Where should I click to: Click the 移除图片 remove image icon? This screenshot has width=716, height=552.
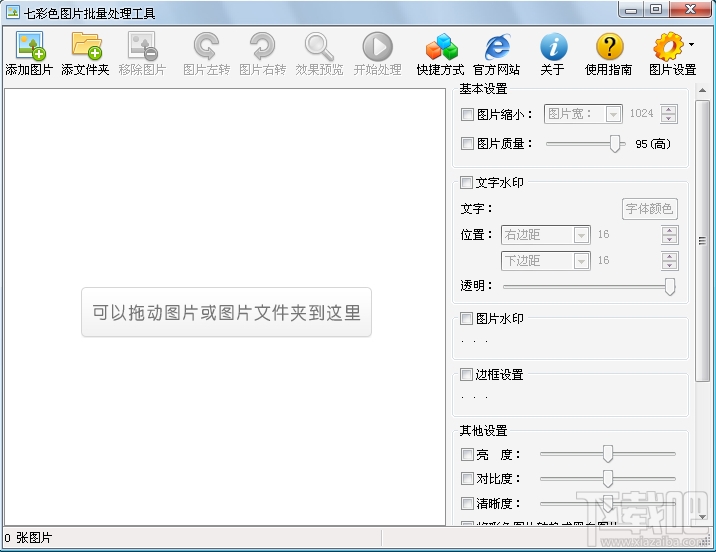pyautogui.click(x=142, y=46)
